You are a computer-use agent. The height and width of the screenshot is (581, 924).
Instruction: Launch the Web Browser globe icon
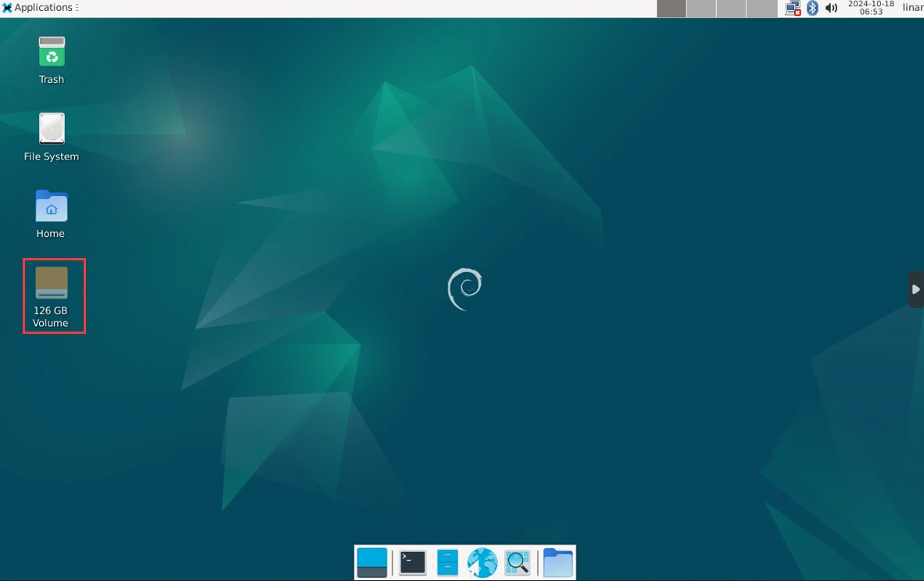tap(482, 562)
